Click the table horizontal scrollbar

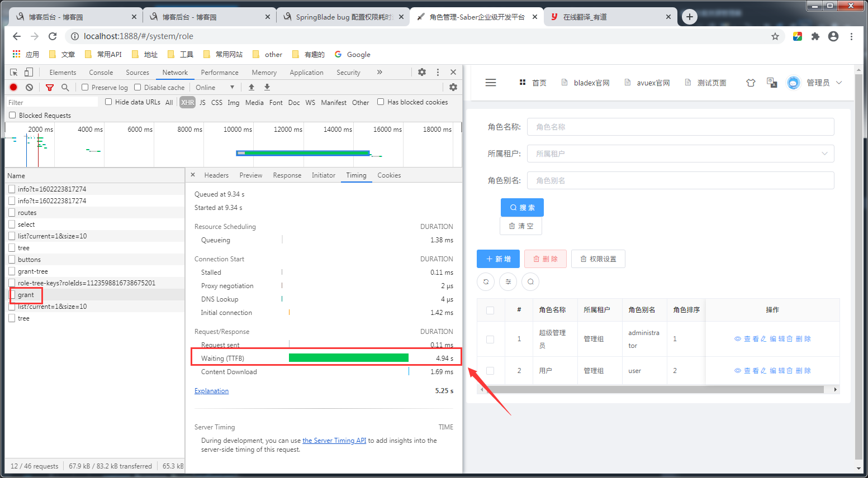655,389
